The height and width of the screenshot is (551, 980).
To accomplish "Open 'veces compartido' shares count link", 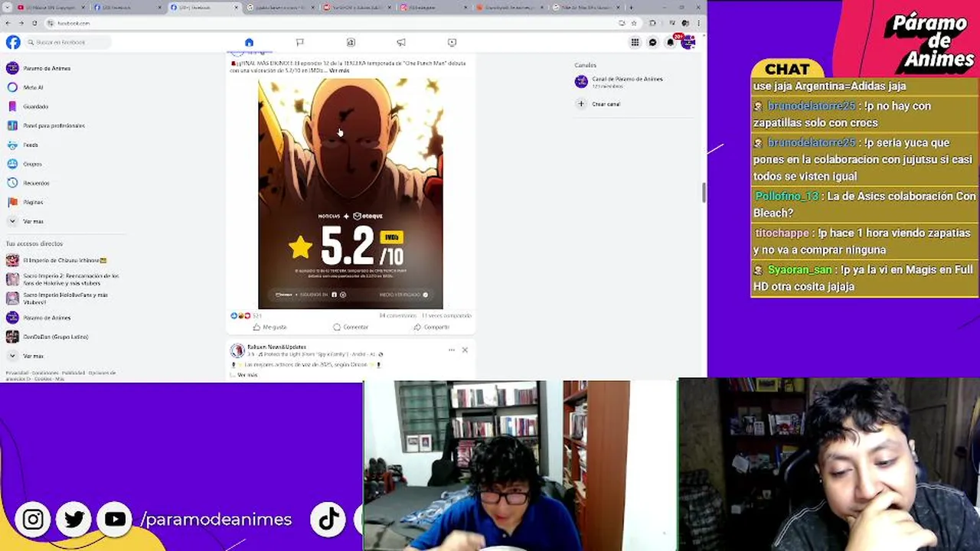I will 446,315.
